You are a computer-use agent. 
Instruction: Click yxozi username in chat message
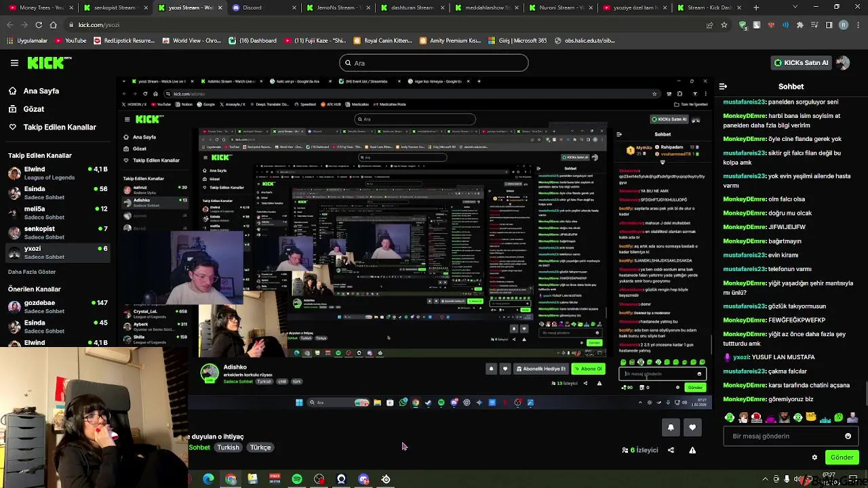point(741,357)
